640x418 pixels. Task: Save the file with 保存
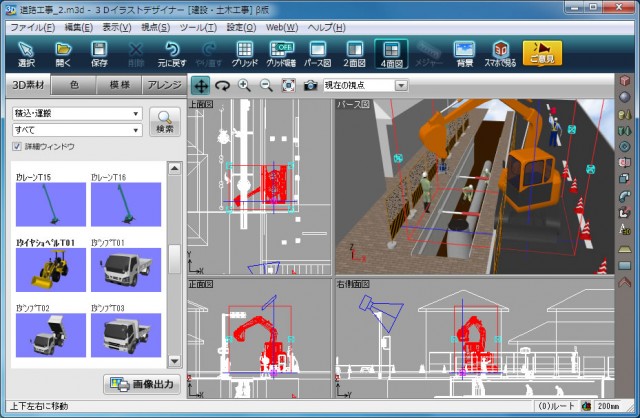pyautogui.click(x=100, y=53)
